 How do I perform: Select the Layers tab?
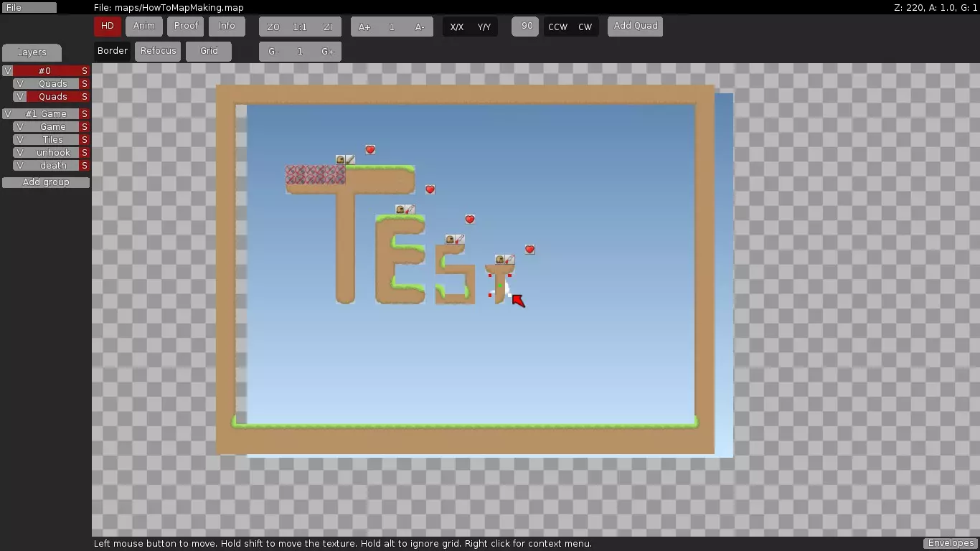tap(32, 52)
